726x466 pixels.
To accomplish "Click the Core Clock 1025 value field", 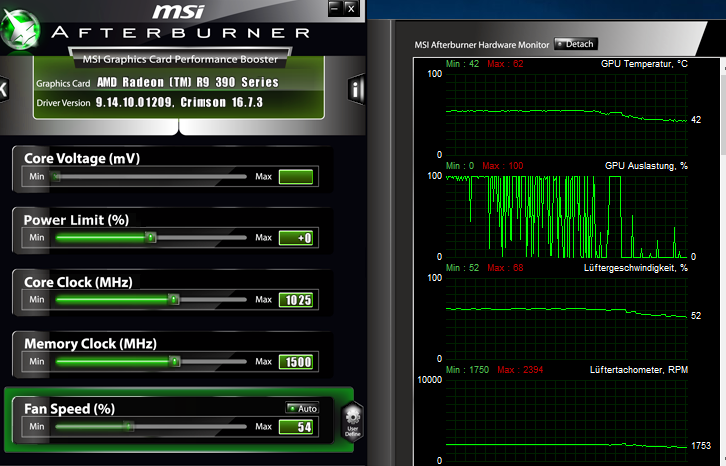I will tap(296, 300).
